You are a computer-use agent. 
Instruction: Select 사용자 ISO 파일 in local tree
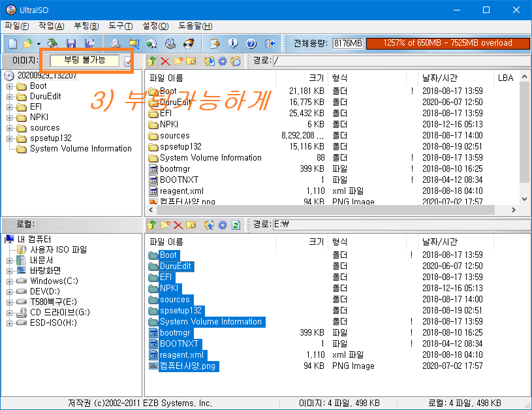tap(58, 250)
